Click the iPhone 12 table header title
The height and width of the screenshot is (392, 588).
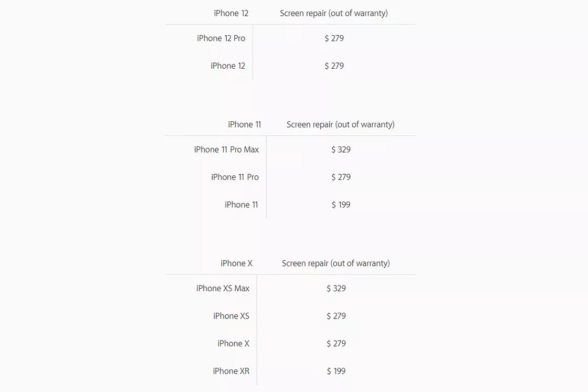231,13
